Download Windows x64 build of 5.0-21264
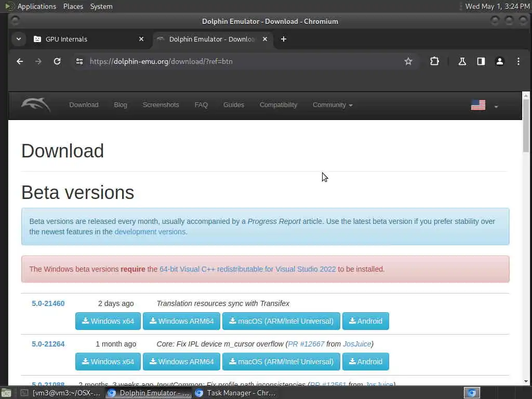Image resolution: width=532 pixels, height=399 pixels. point(108,362)
